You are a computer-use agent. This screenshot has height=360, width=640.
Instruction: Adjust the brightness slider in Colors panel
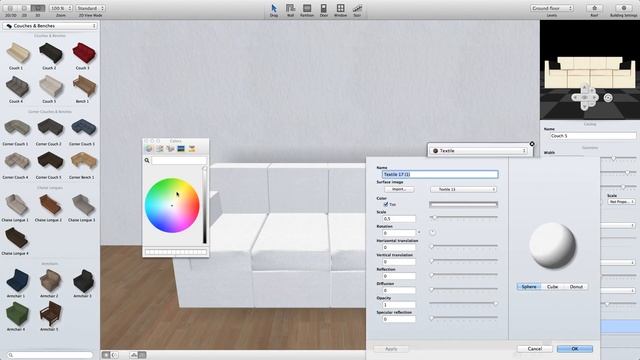tap(204, 205)
